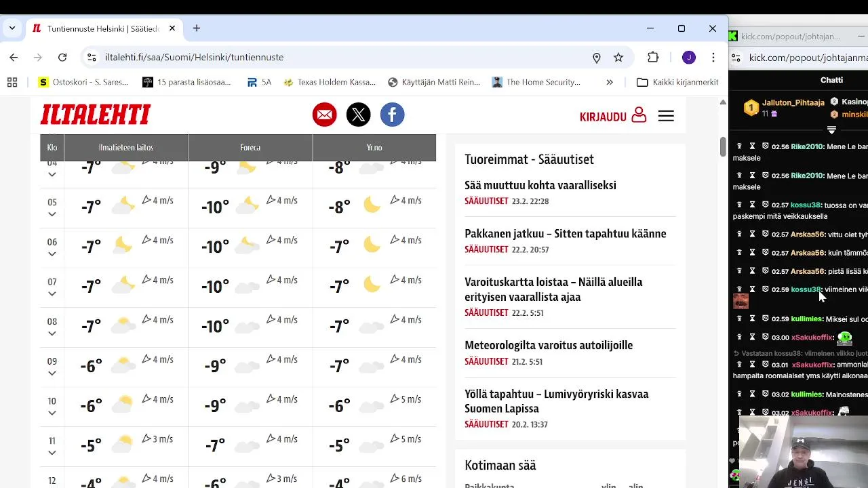Screen dimensions: 868x488
Task: Open the Extensions puzzle icon
Action: point(653,58)
